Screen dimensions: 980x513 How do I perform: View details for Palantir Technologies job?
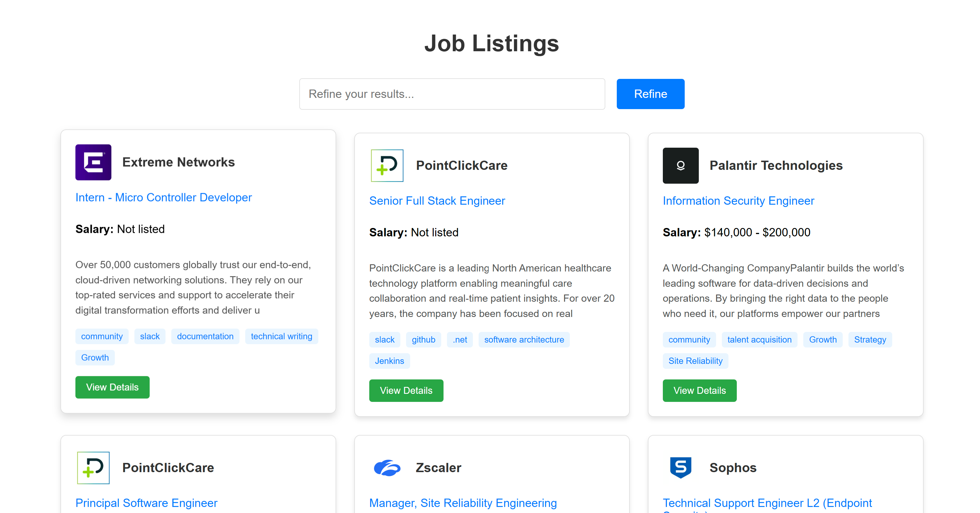click(x=699, y=391)
